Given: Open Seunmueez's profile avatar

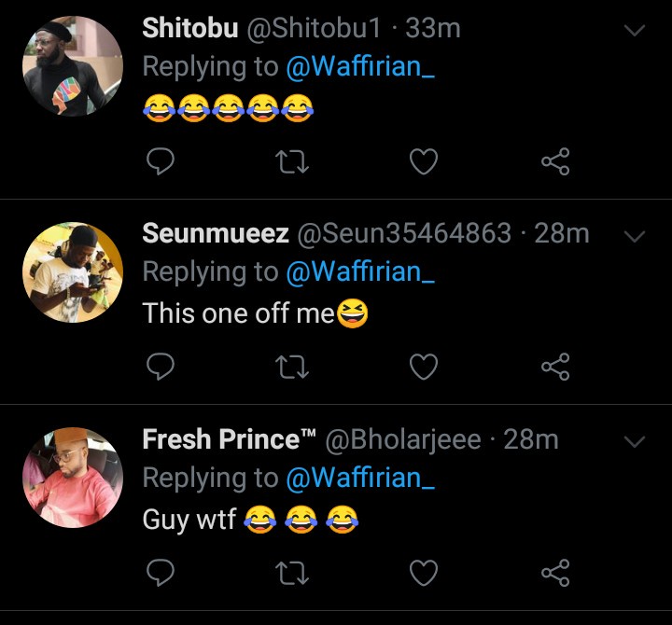Looking at the screenshot, I should click(x=72, y=271).
